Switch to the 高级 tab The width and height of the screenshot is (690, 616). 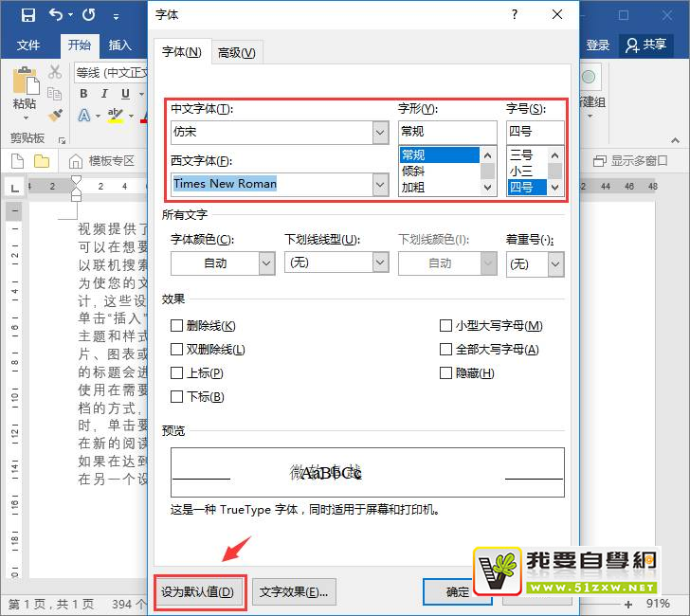point(236,53)
